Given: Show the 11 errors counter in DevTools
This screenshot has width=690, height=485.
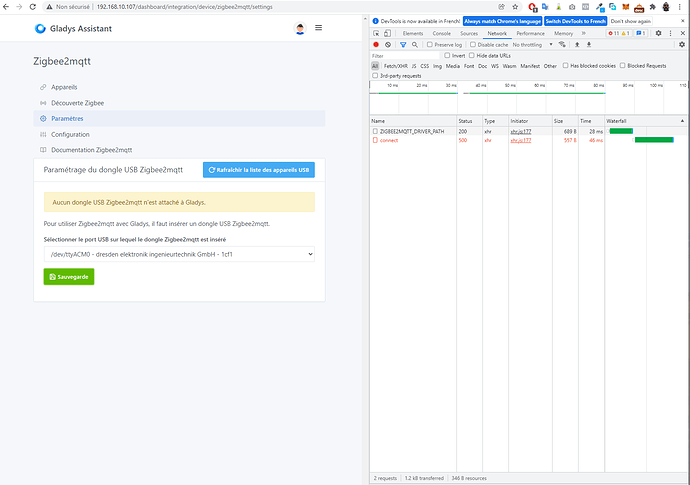Looking at the screenshot, I should [x=613, y=33].
